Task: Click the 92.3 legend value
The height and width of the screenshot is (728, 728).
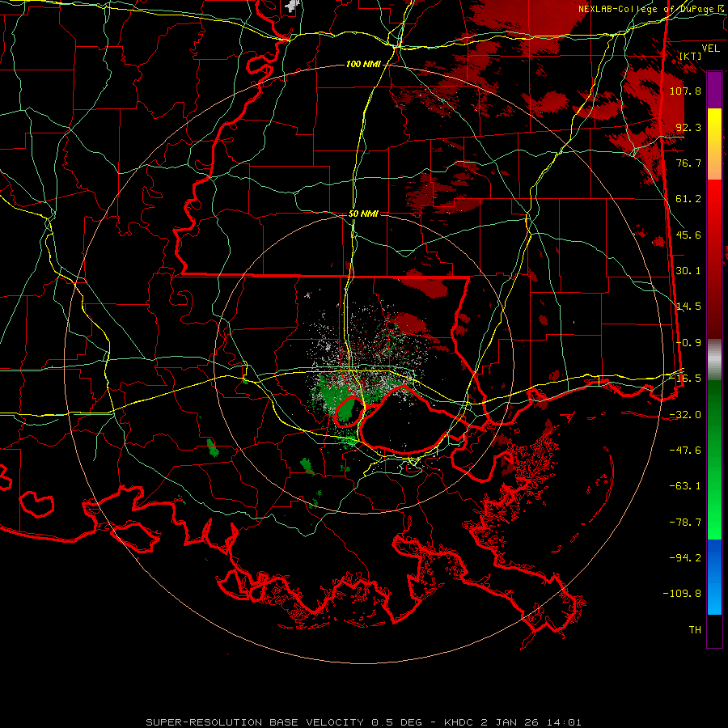Action: [688, 127]
